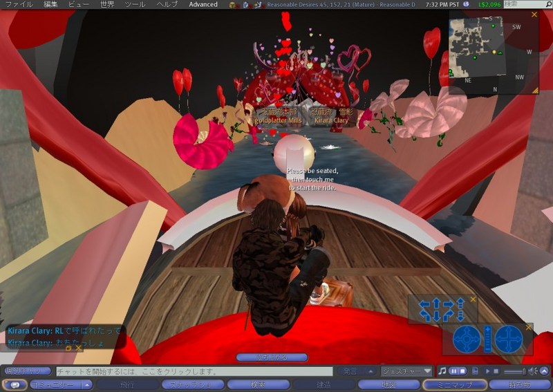
Task: Click the music note icon
Action: (x=442, y=371)
